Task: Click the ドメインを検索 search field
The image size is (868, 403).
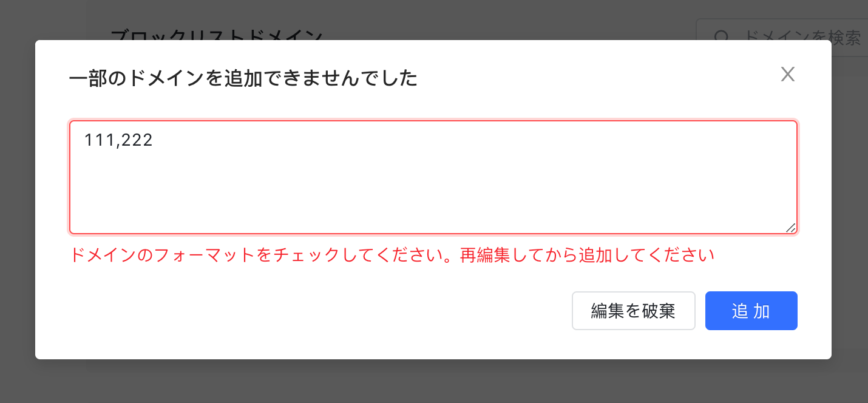Action: coord(782,37)
